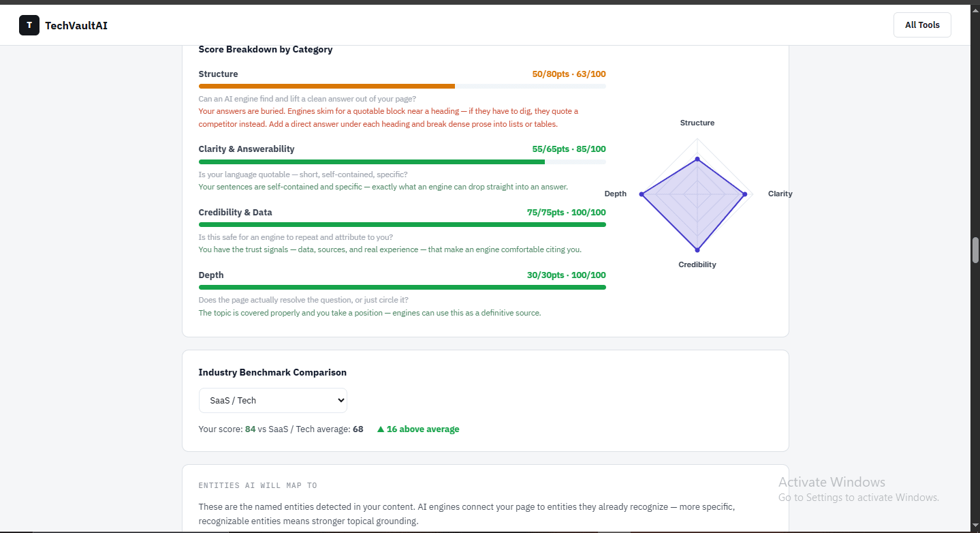Click the Depth score progress bar
Viewport: 980px width, 533px height.
(402, 287)
